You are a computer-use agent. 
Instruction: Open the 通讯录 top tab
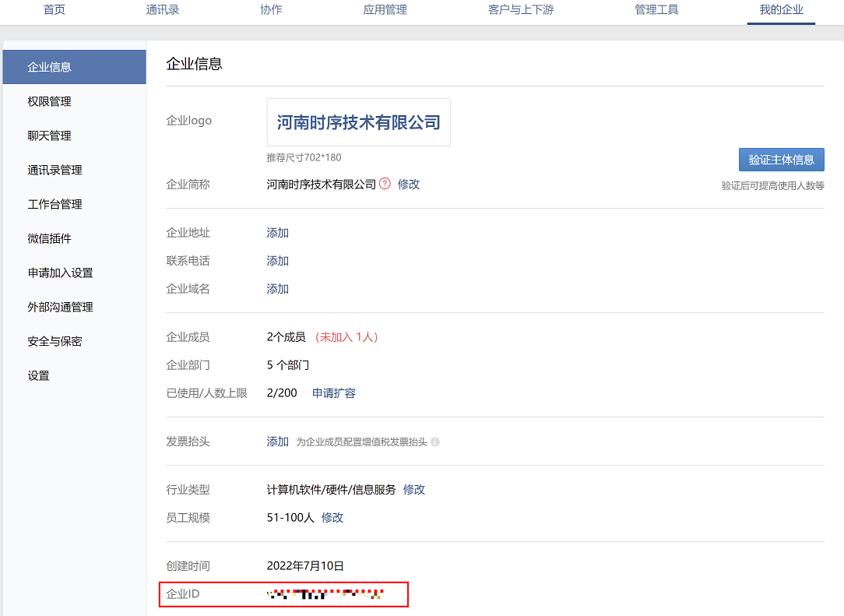(x=163, y=10)
